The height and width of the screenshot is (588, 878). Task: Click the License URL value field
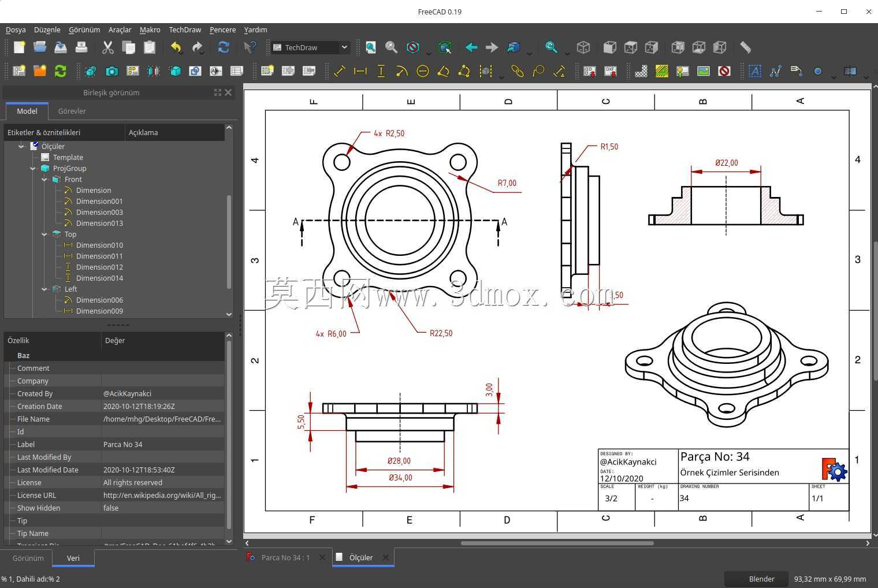click(163, 495)
